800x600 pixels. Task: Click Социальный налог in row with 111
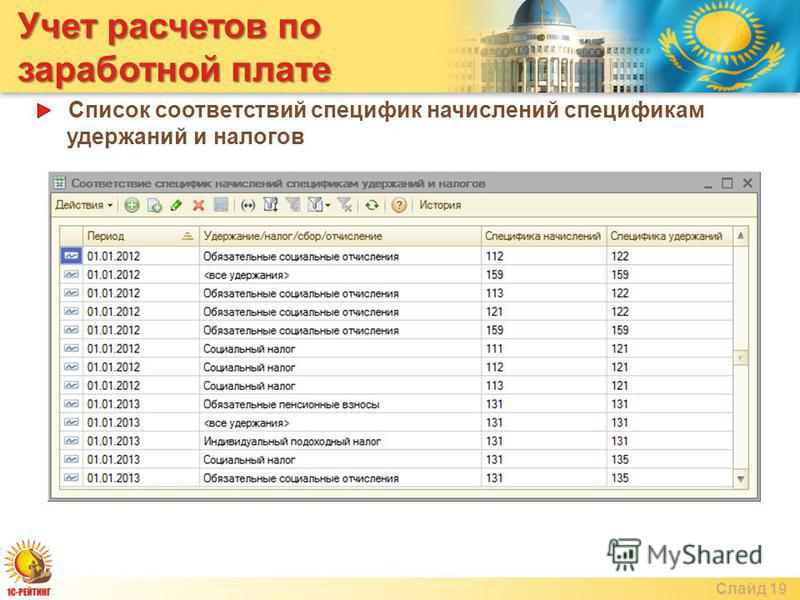[x=249, y=349]
